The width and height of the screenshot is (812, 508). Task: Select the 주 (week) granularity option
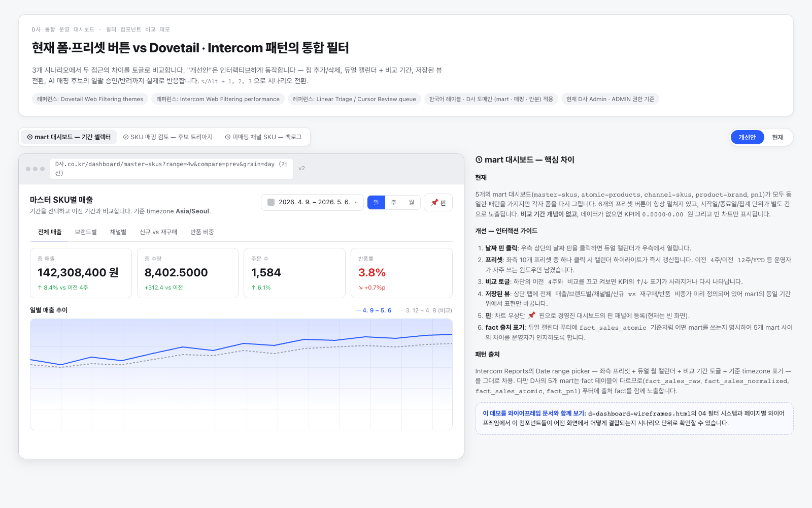(394, 202)
